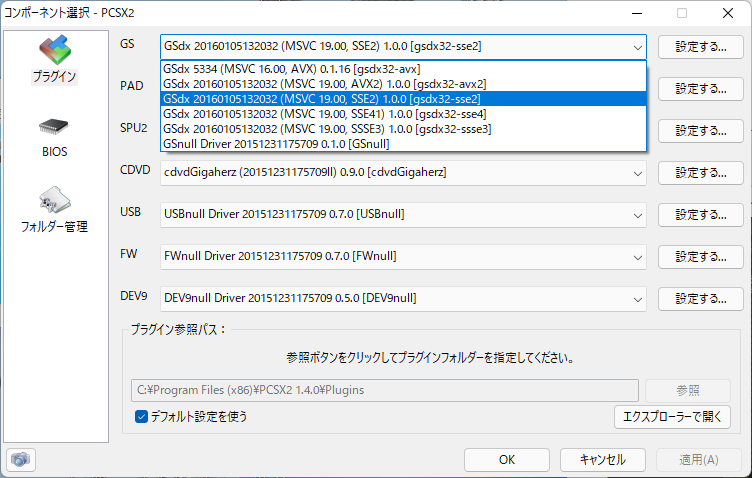Image resolution: width=752 pixels, height=478 pixels.
Task: Collapse the GS plugin combo box
Action: (x=403, y=47)
